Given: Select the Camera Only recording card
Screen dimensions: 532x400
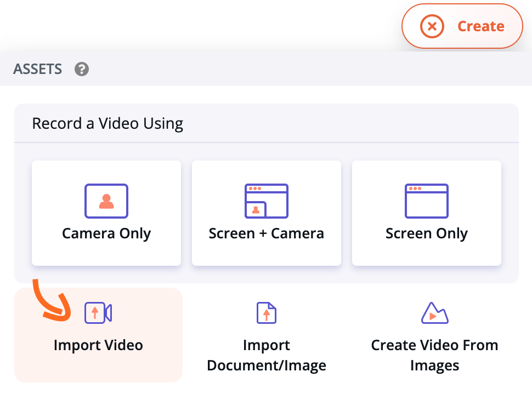Looking at the screenshot, I should [106, 213].
